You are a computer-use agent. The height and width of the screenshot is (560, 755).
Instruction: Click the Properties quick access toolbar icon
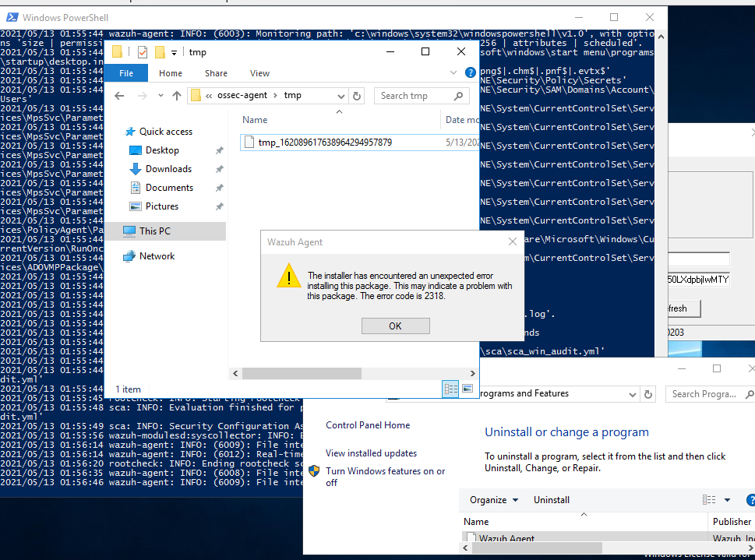tap(142, 52)
